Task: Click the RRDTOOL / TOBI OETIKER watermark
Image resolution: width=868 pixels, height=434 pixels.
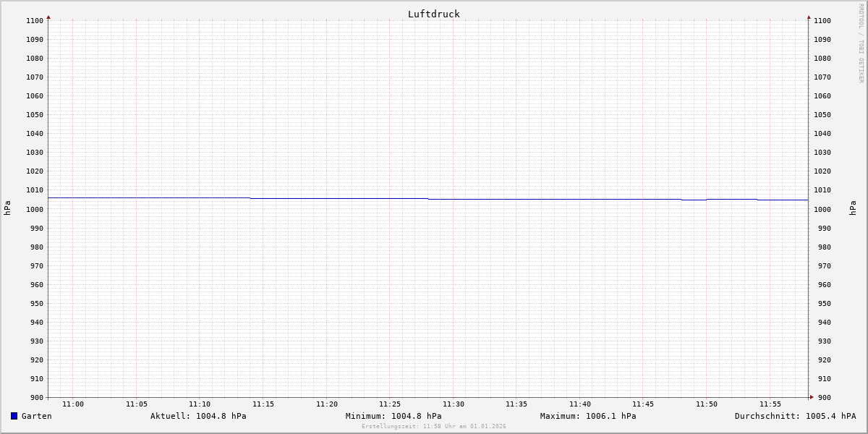Action: [861, 43]
